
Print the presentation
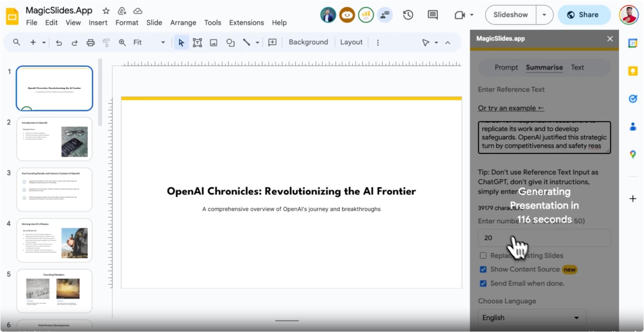tap(91, 42)
